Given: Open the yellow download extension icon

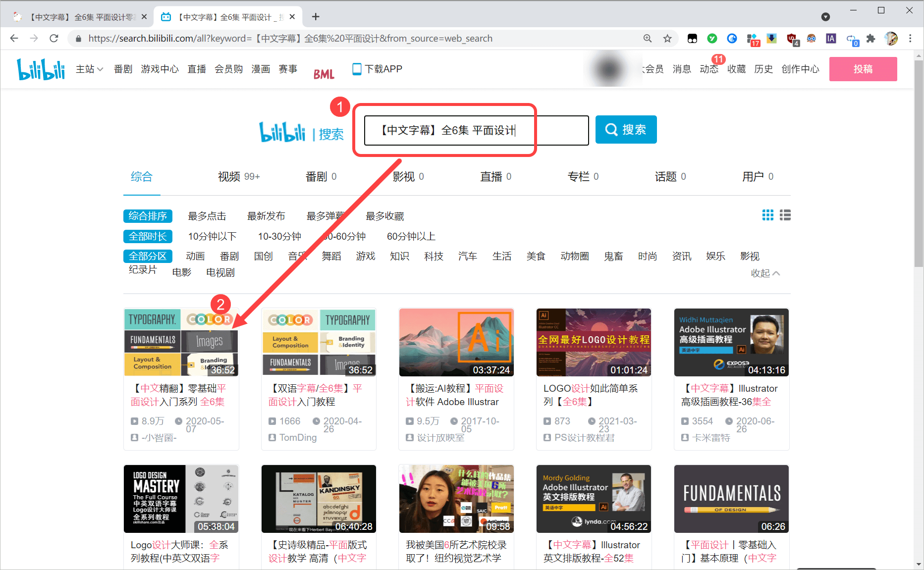Looking at the screenshot, I should 771,38.
